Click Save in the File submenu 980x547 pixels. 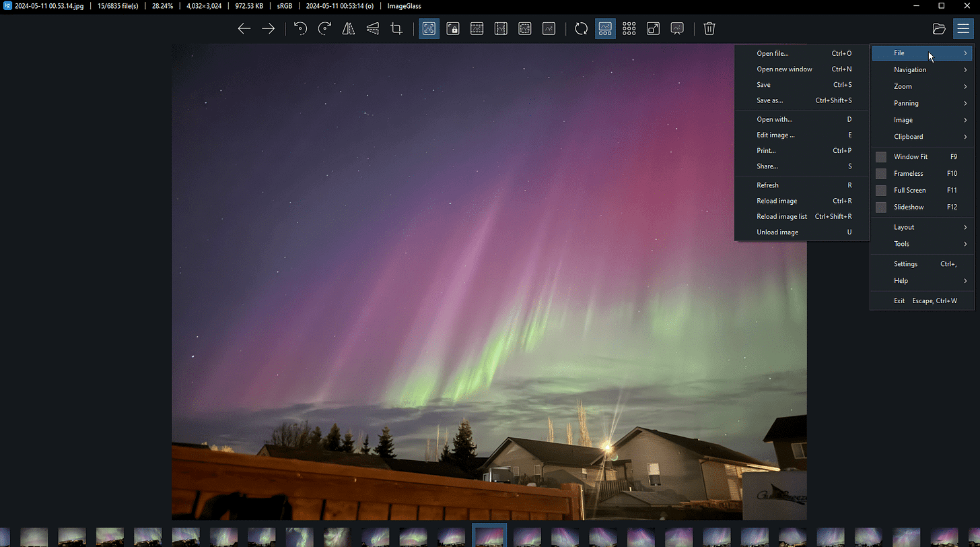click(x=802, y=85)
